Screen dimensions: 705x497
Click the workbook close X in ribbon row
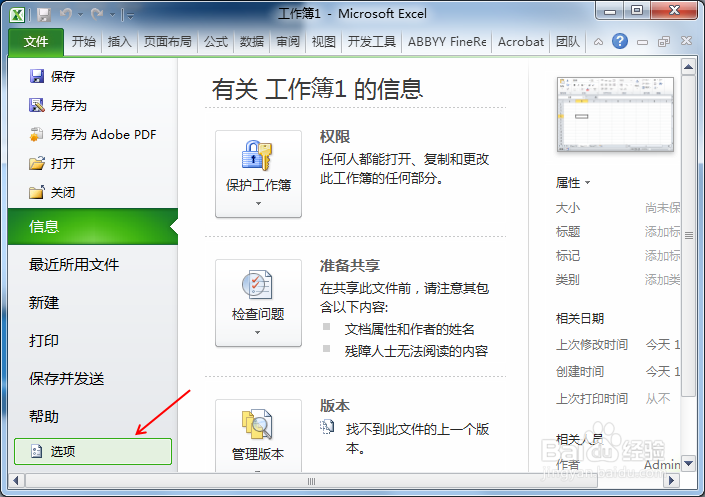pyautogui.click(x=686, y=41)
